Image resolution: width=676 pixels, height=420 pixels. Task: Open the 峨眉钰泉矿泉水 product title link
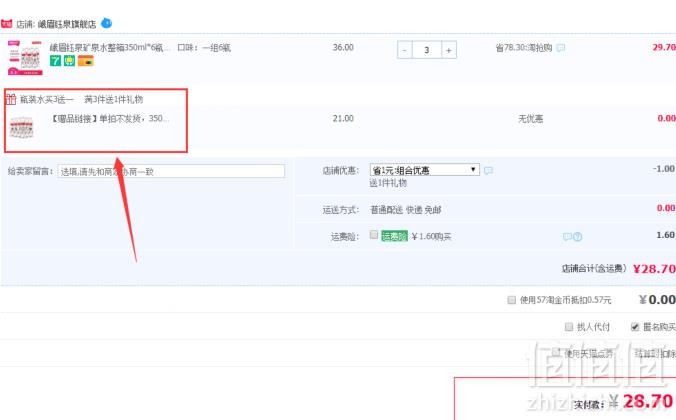[110, 47]
